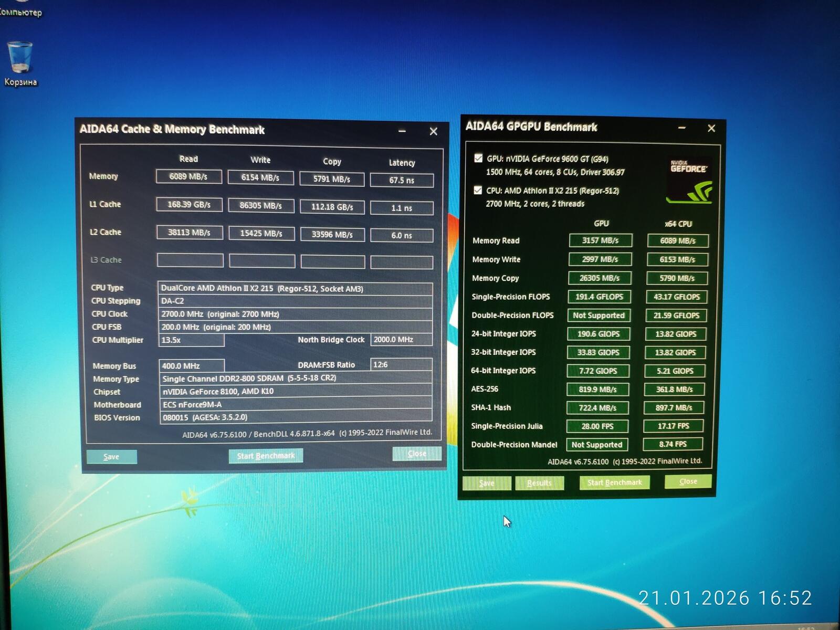This screenshot has width=840, height=630.
Task: Click x64 CPU Memory Copy value 5790 MB/s
Action: (x=677, y=278)
